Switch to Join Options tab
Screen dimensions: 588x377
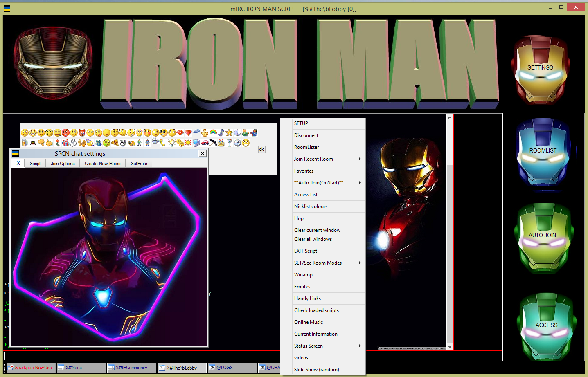[x=63, y=164]
